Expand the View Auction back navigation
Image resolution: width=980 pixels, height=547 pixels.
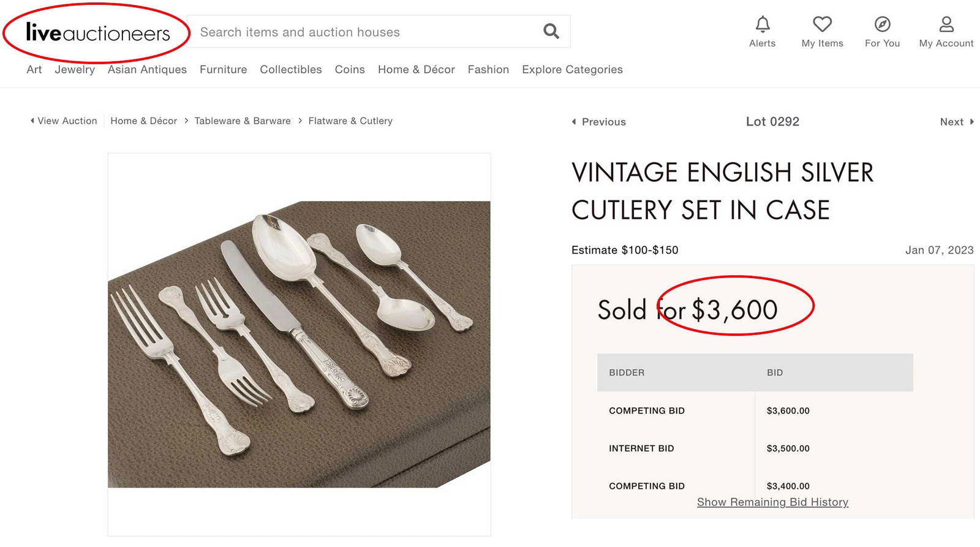click(63, 121)
